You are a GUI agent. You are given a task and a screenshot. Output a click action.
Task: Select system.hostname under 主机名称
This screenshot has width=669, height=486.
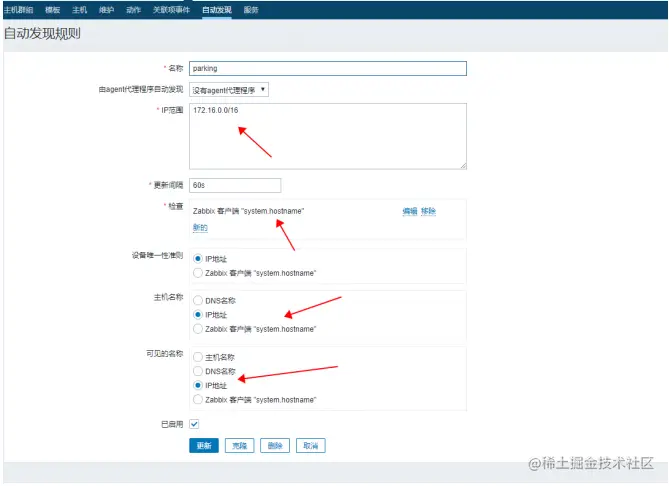coord(198,329)
